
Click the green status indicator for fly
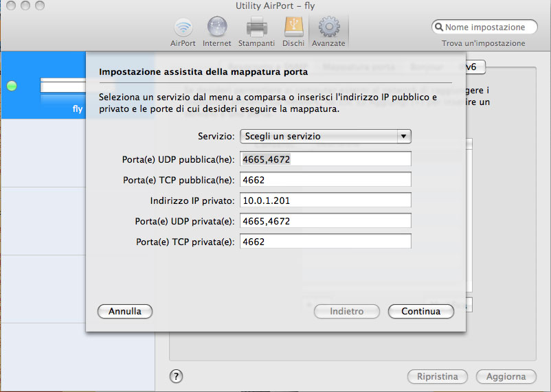(12, 86)
